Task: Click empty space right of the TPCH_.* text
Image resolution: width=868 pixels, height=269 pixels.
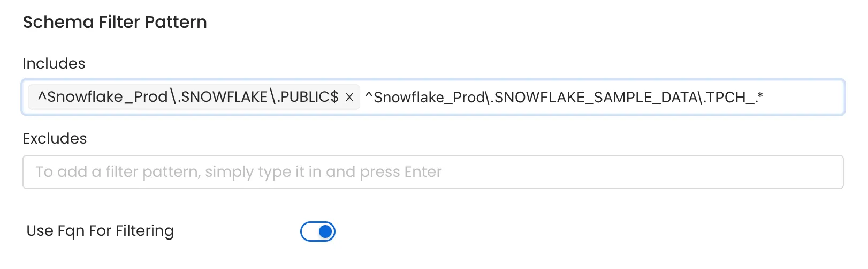Action: (803, 97)
